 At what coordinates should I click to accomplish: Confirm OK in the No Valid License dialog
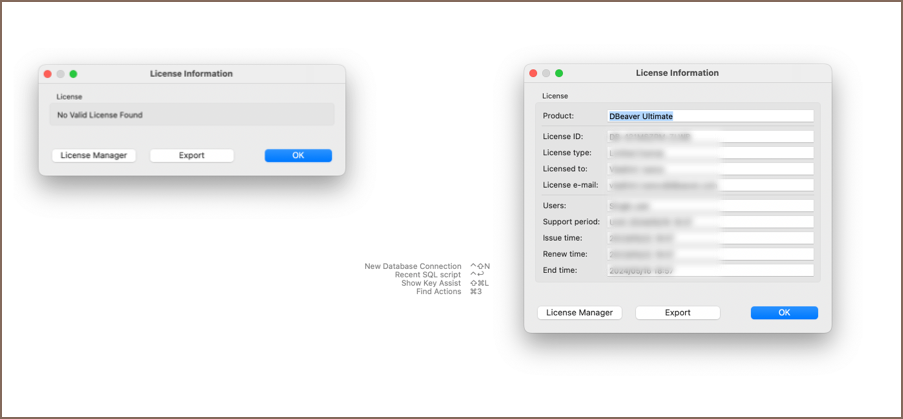coord(298,156)
